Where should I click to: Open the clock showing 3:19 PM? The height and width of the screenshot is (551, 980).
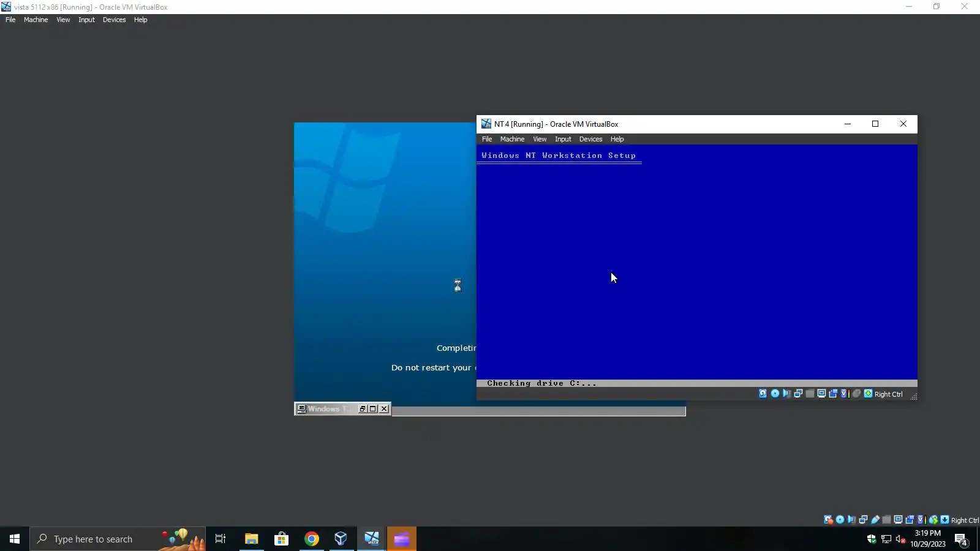928,539
